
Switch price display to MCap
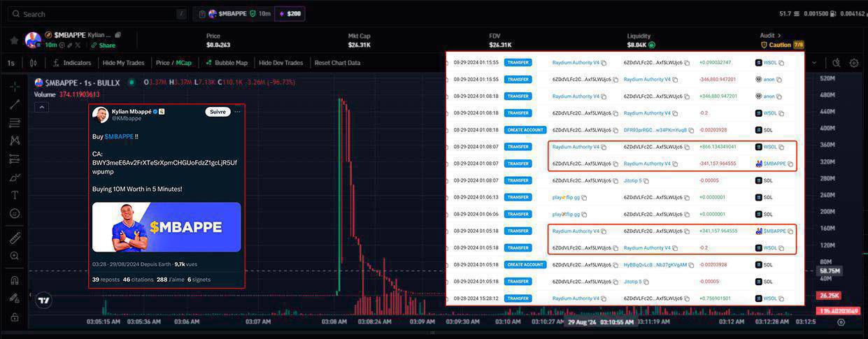point(184,63)
